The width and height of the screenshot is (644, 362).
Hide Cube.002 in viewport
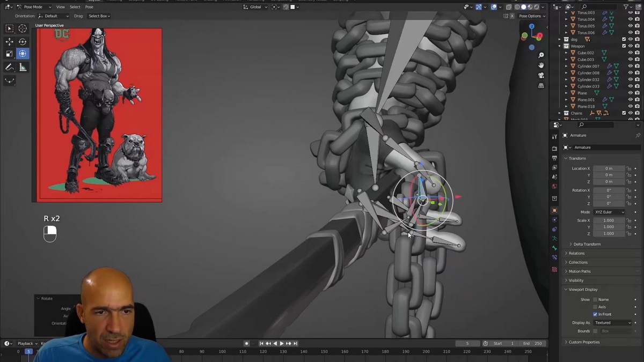631,53
